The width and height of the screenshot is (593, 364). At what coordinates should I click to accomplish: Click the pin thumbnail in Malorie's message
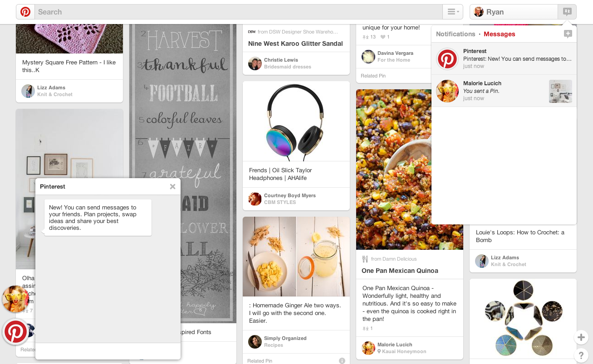560,91
